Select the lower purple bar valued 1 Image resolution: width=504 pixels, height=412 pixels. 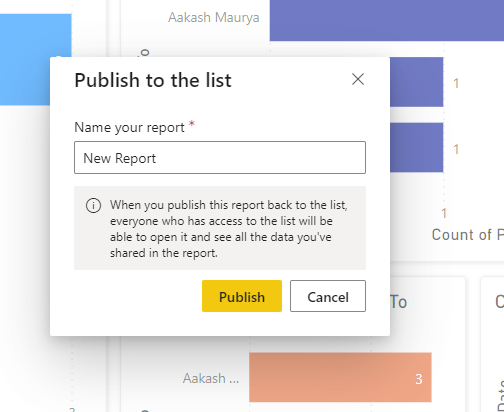[x=417, y=148]
